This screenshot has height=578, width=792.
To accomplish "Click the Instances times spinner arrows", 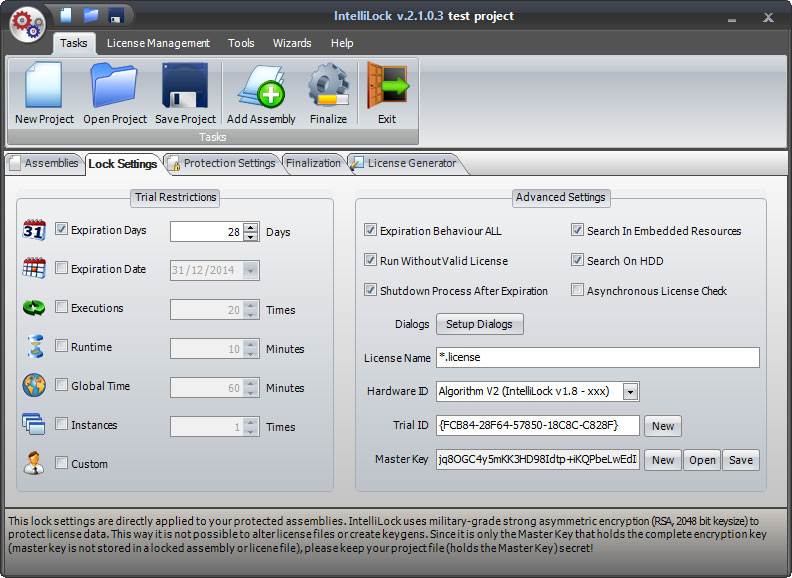I will pyautogui.click(x=251, y=426).
